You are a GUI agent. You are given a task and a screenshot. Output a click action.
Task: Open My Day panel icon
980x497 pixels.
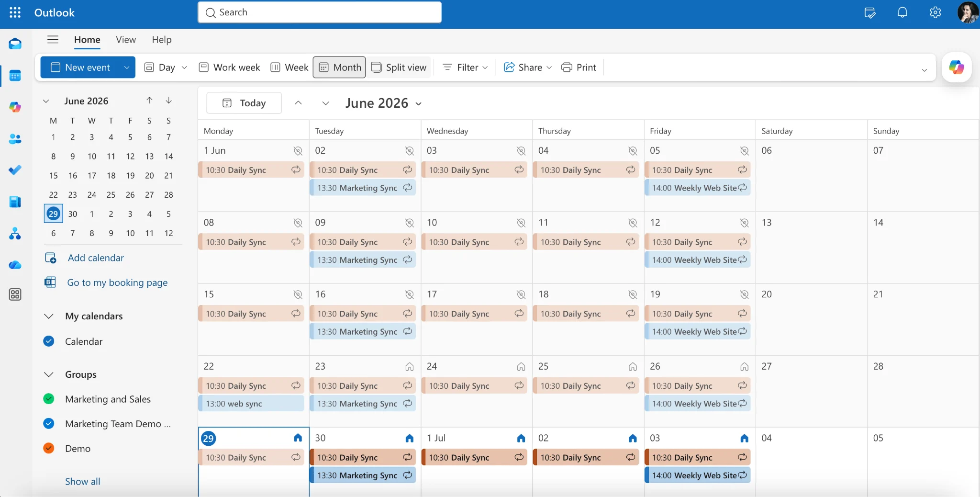[x=870, y=13]
